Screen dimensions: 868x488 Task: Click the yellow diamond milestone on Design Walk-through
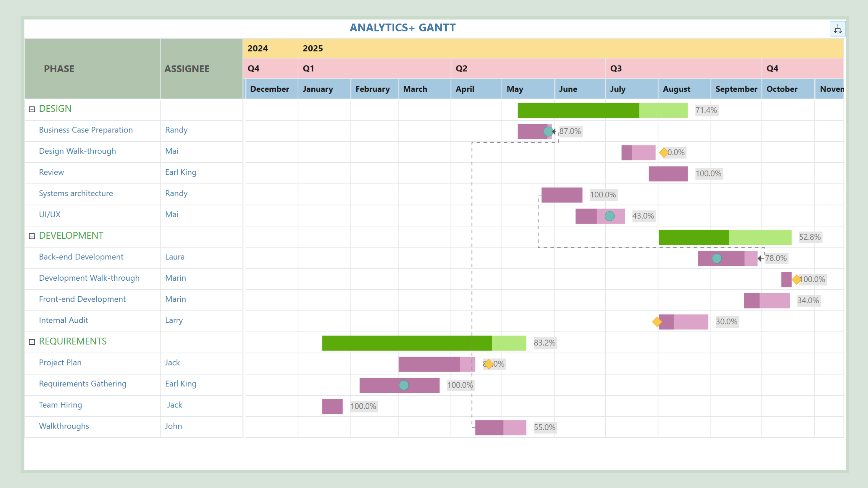(664, 153)
